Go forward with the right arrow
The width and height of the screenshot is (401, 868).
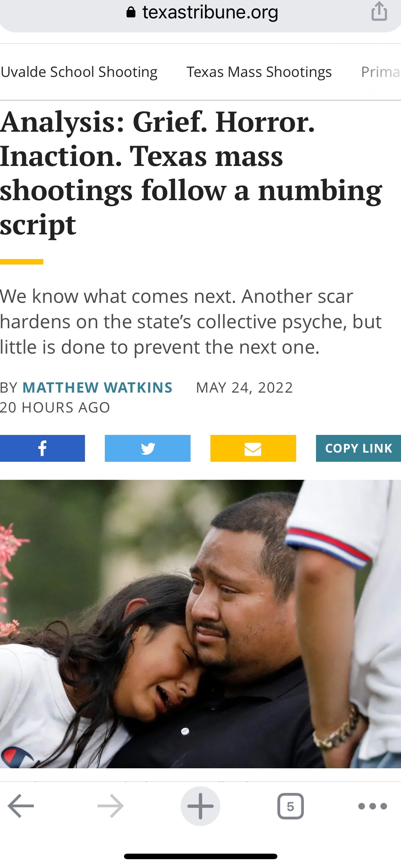[110, 806]
